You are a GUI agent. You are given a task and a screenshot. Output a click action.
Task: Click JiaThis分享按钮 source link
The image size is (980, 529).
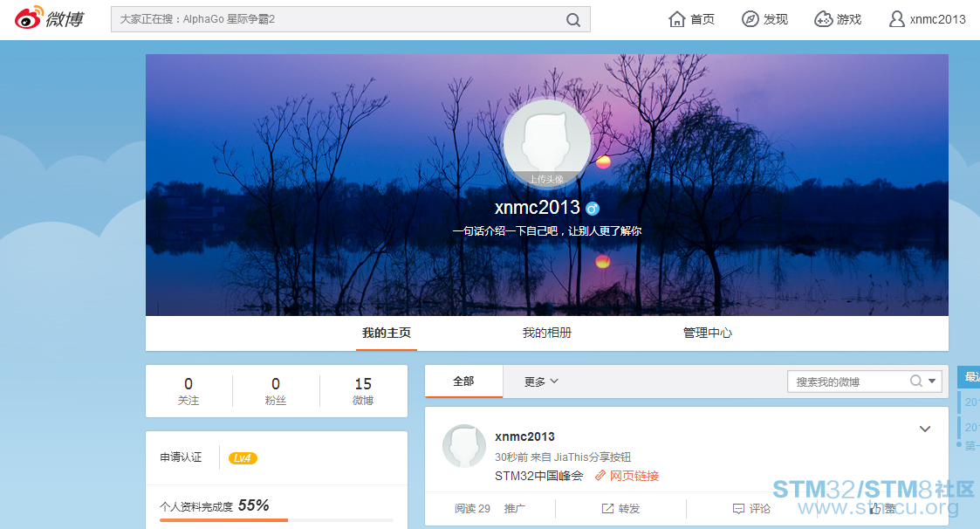click(x=592, y=457)
